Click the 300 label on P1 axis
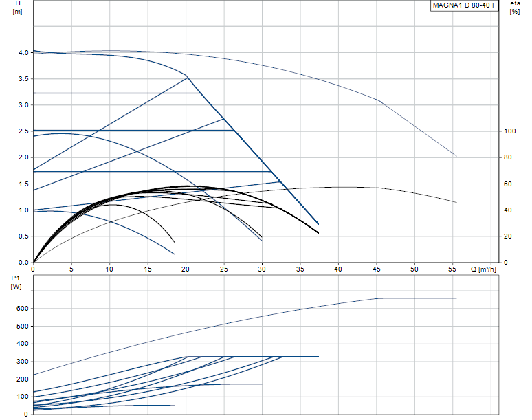This screenshot has width=532, height=420. pyautogui.click(x=23, y=362)
